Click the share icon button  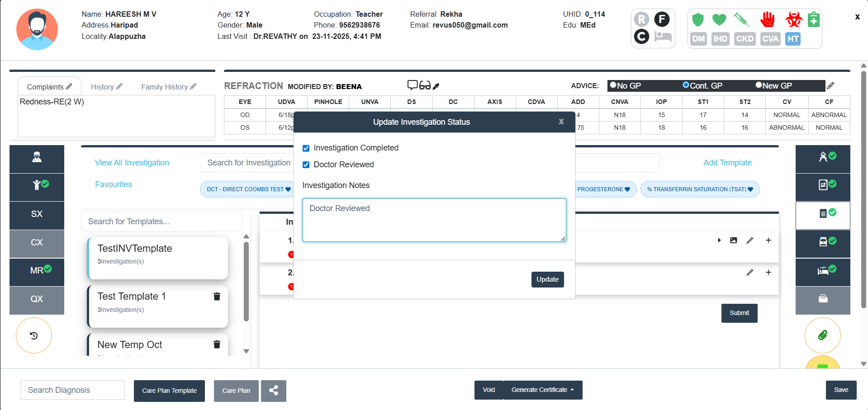[x=273, y=391]
